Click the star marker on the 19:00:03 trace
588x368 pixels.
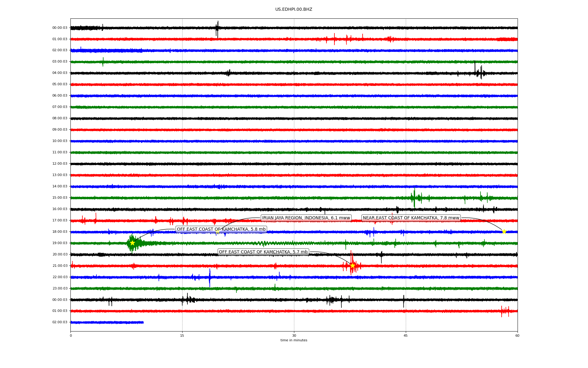pyautogui.click(x=132, y=243)
